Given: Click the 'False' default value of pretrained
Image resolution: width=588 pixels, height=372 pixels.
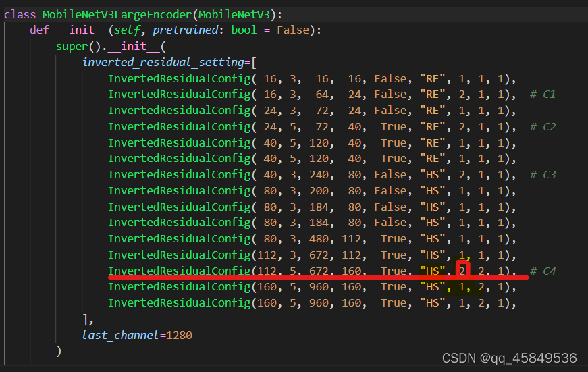Looking at the screenshot, I should [293, 30].
